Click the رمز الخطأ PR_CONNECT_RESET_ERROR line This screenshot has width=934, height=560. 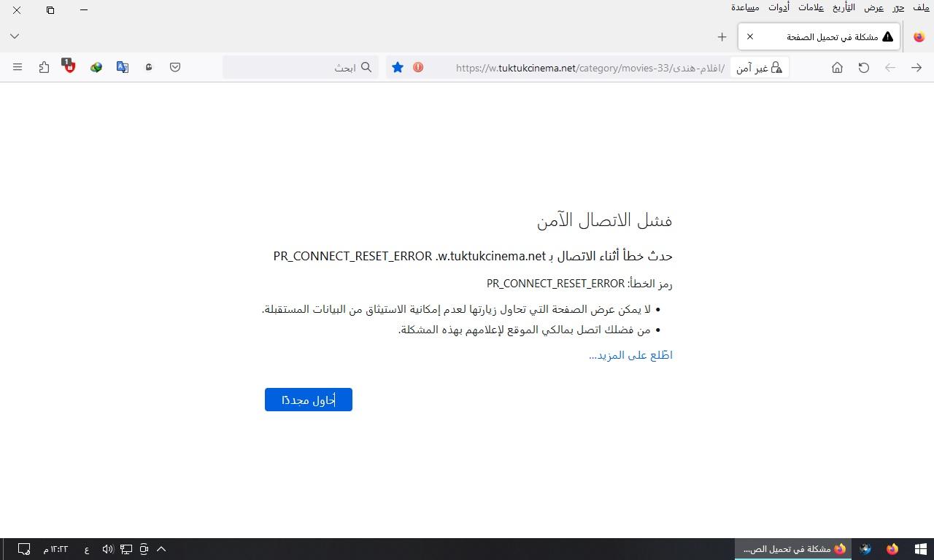pyautogui.click(x=579, y=284)
